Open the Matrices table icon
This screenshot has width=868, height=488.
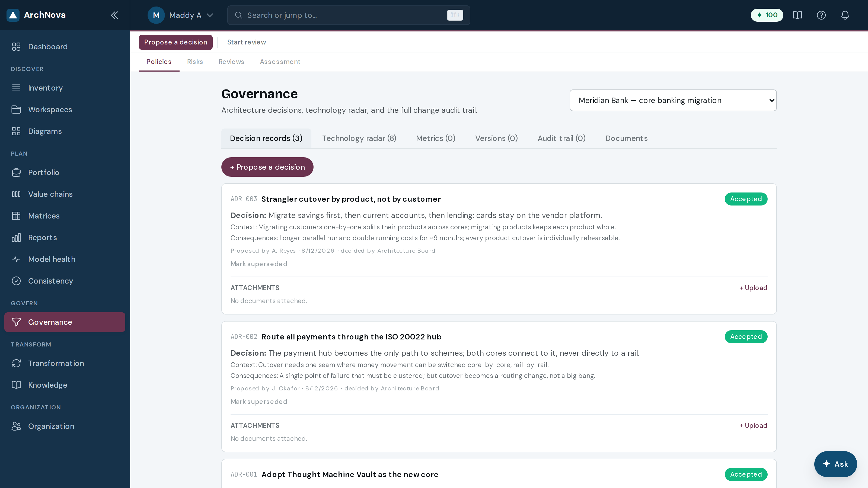[x=16, y=216]
